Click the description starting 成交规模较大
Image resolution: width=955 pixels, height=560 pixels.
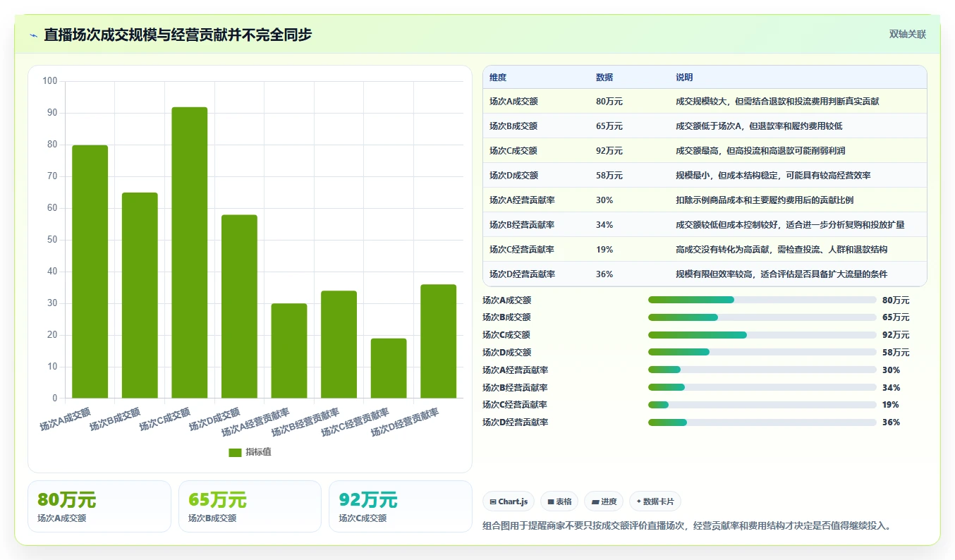777,102
